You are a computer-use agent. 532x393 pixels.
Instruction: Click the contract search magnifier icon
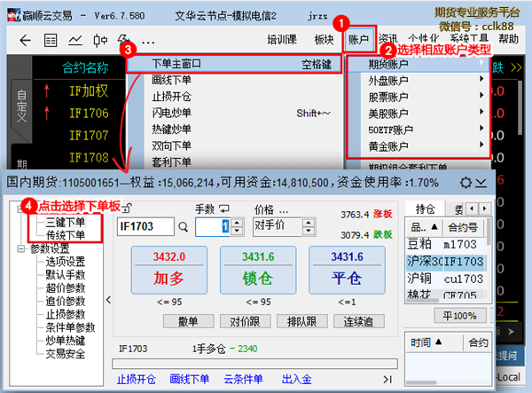[x=184, y=227]
